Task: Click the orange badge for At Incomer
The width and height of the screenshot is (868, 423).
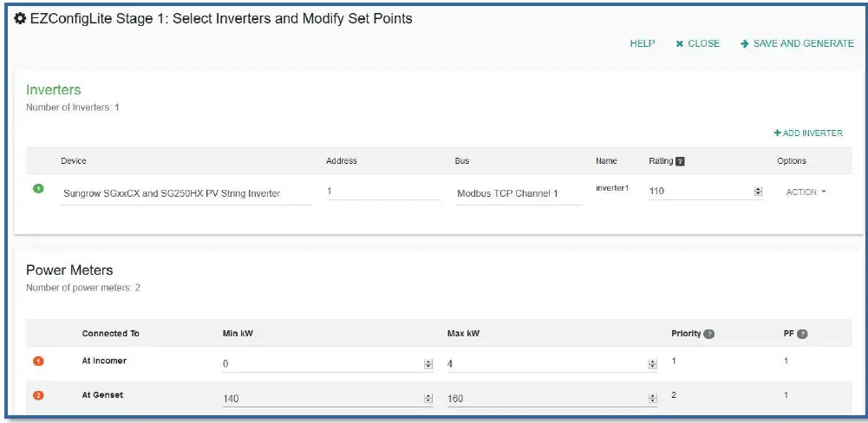Action: (x=38, y=361)
